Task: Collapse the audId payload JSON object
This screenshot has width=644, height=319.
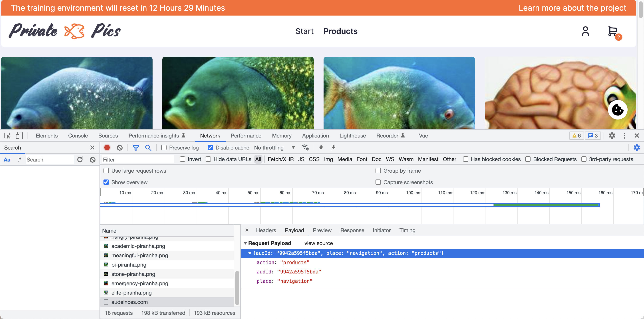Action: tap(250, 253)
